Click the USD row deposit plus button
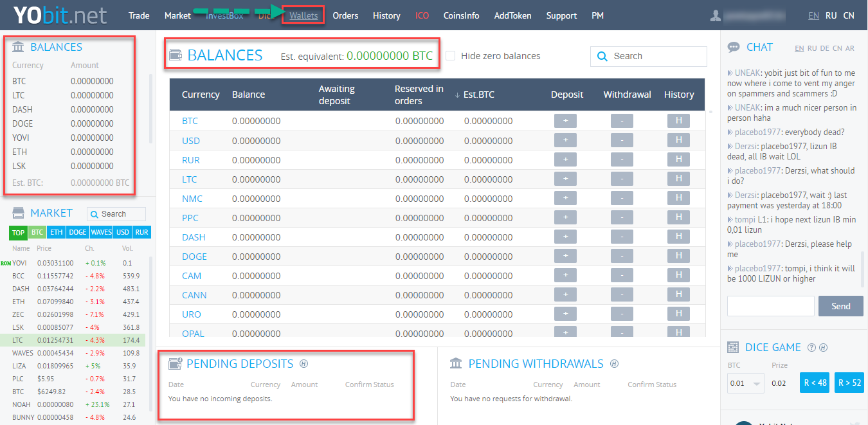The width and height of the screenshot is (868, 425). pyautogui.click(x=565, y=140)
